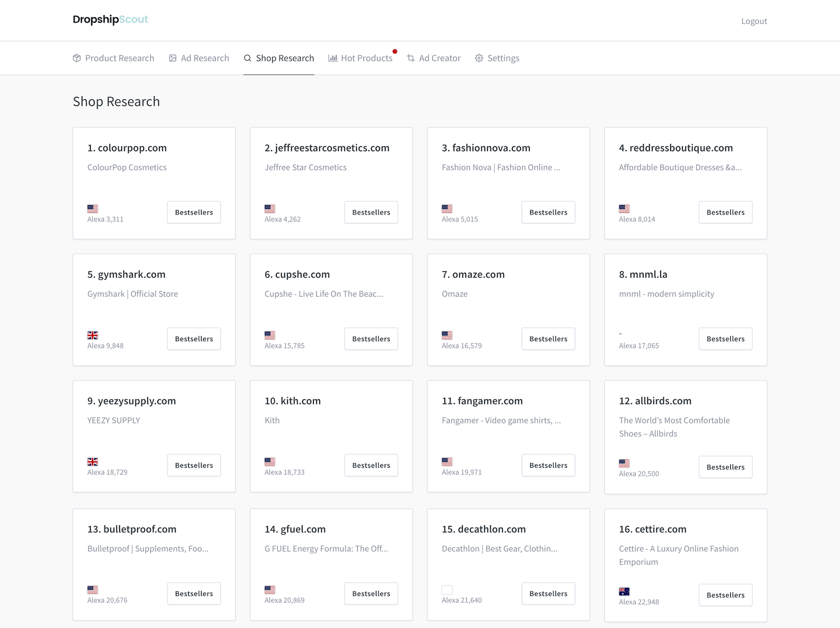
Task: View Bestsellers for cupshe.com
Action: coord(371,339)
